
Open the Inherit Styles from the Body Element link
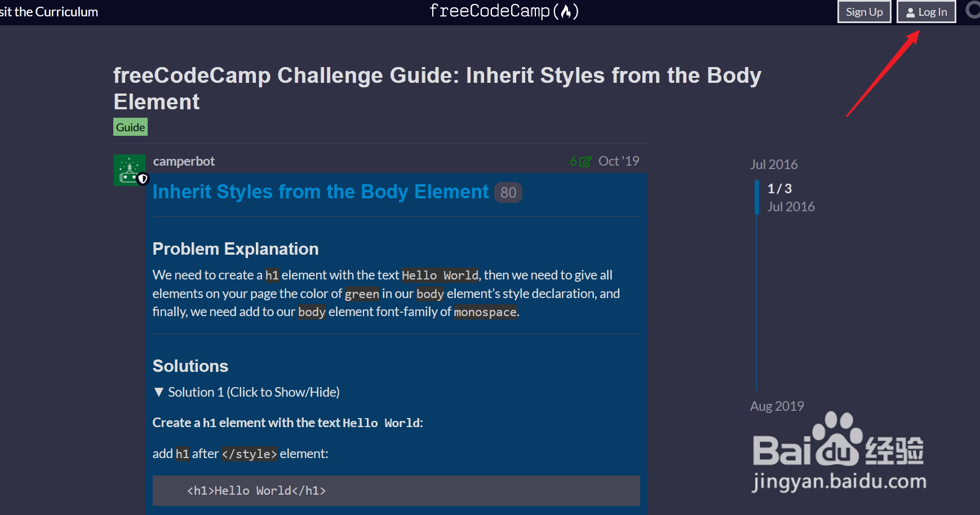(321, 192)
